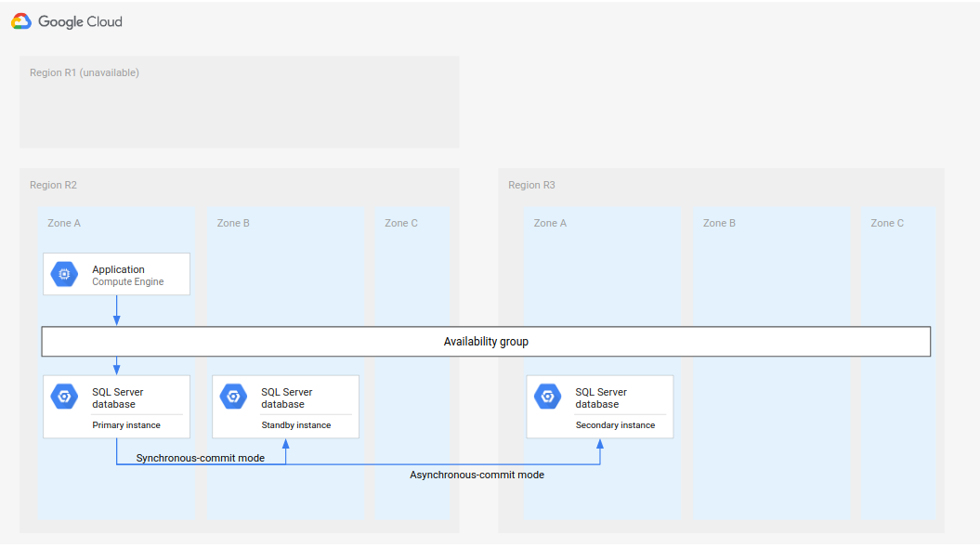Click the Google Cloud logo

(x=66, y=21)
